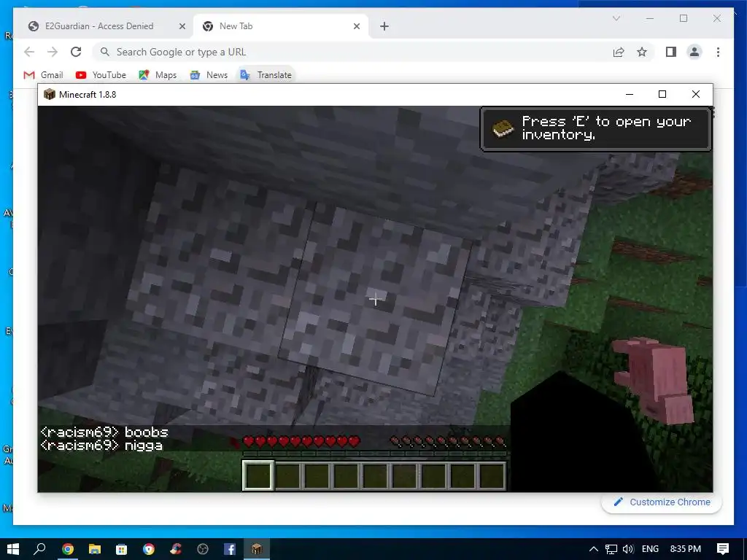The width and height of the screenshot is (747, 560).
Task: Click the Customize Chrome button
Action: point(662,502)
